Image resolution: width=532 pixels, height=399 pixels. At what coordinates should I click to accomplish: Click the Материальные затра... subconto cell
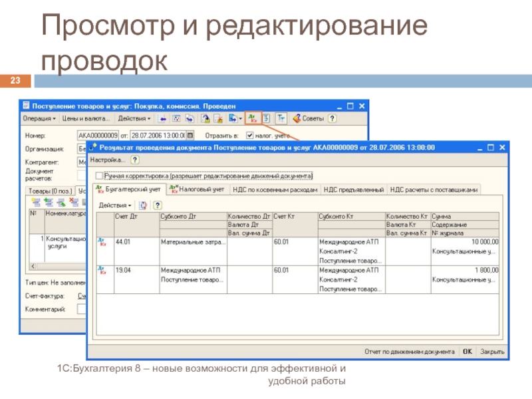pyautogui.click(x=193, y=242)
